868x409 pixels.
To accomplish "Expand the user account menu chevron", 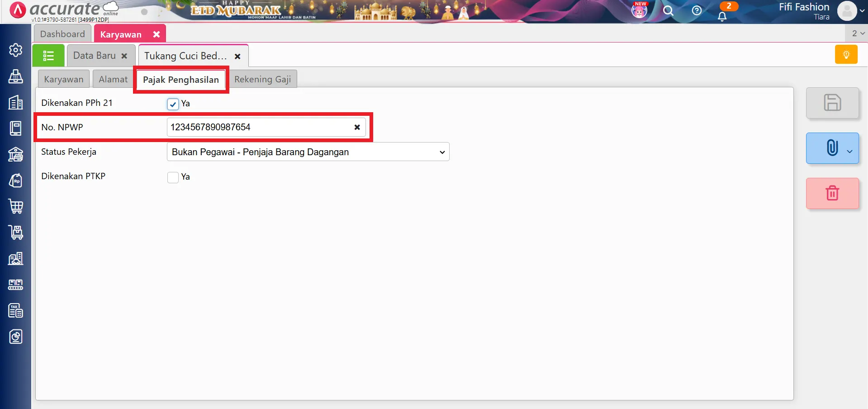I will [862, 11].
